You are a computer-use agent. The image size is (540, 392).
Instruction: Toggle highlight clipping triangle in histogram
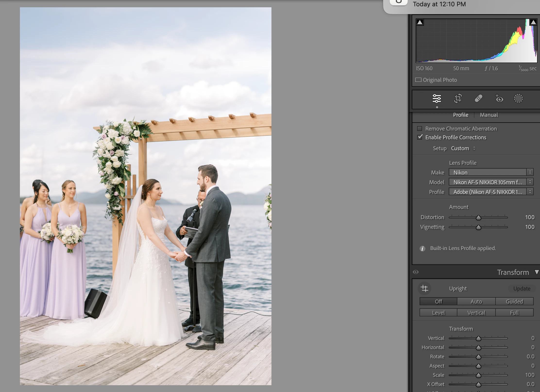click(x=533, y=22)
